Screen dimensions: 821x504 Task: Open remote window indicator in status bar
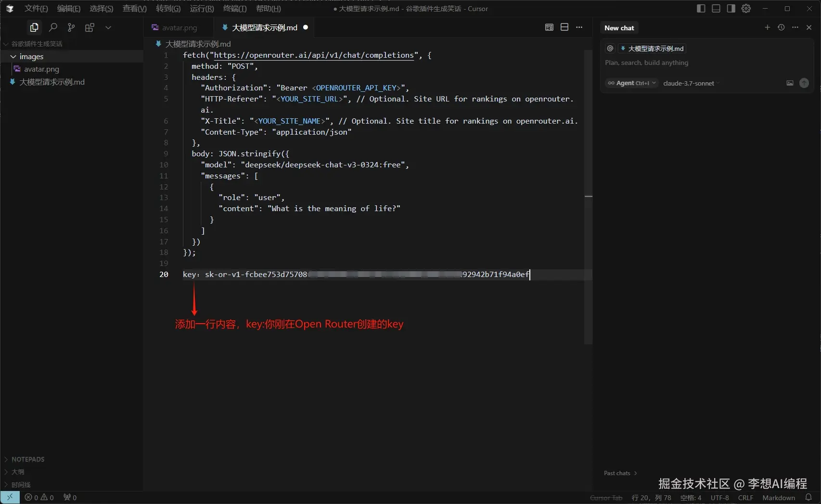click(x=10, y=497)
